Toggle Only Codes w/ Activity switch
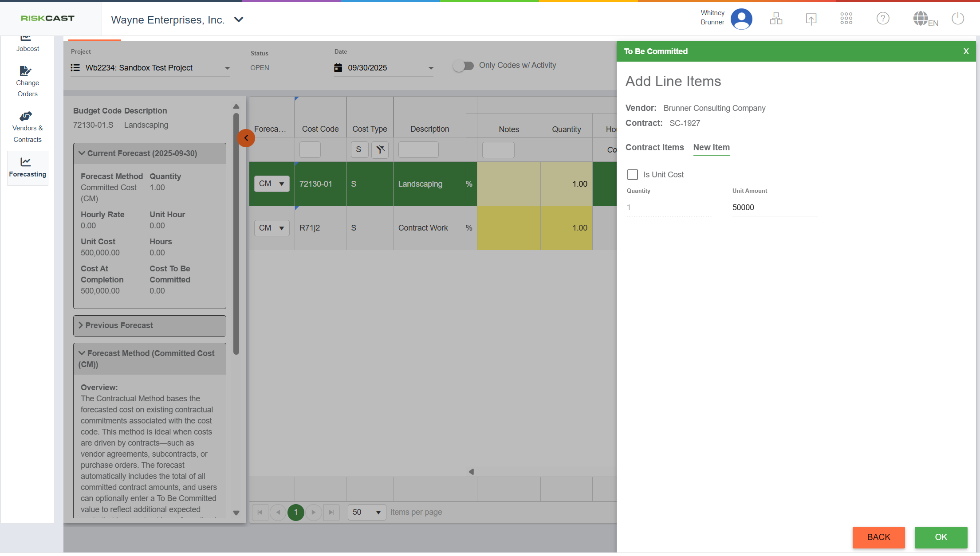This screenshot has height=556, width=980. (464, 66)
